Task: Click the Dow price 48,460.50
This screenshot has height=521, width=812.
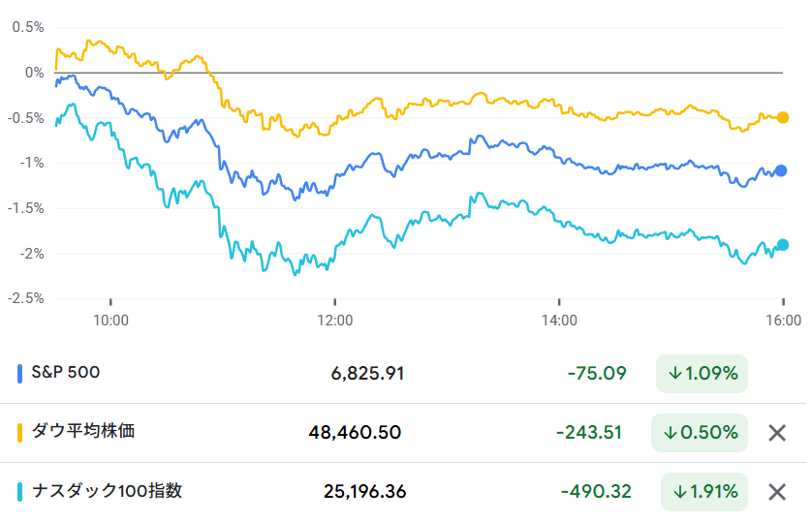Action: pyautogui.click(x=355, y=433)
